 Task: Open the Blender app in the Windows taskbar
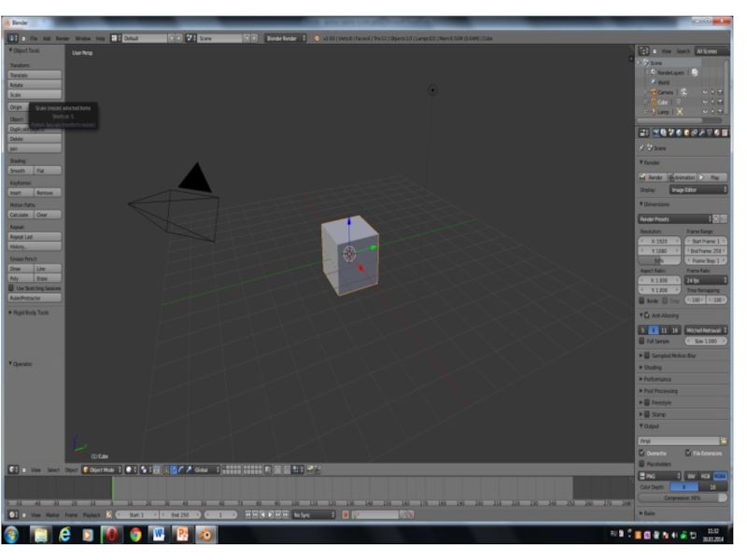click(x=205, y=535)
